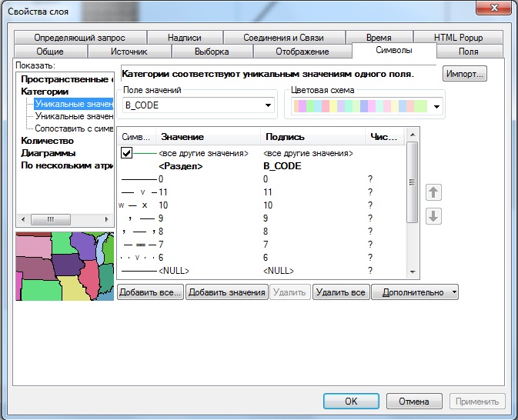The height and width of the screenshot is (420, 518).
Task: Click the Значение column header
Action: tap(208, 137)
